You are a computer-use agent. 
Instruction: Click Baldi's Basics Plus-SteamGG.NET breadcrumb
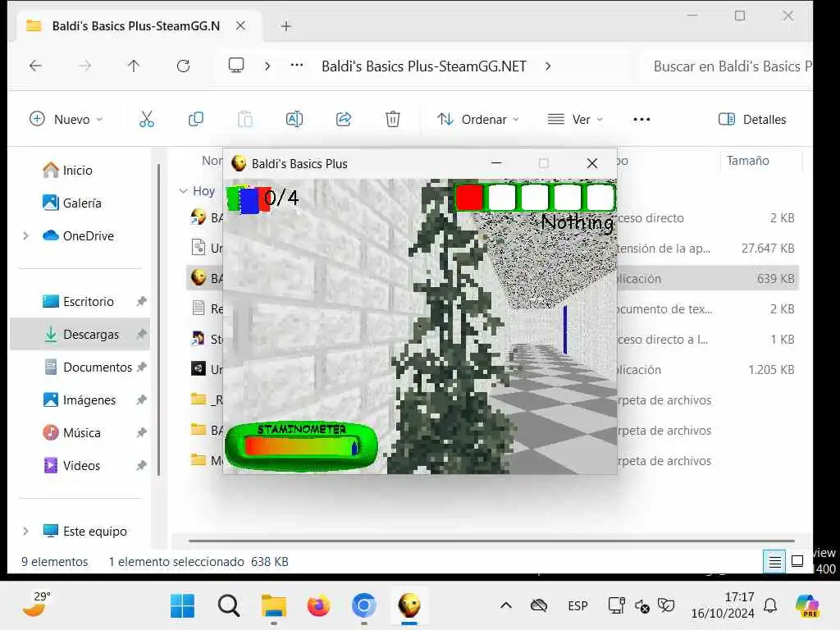pos(424,66)
